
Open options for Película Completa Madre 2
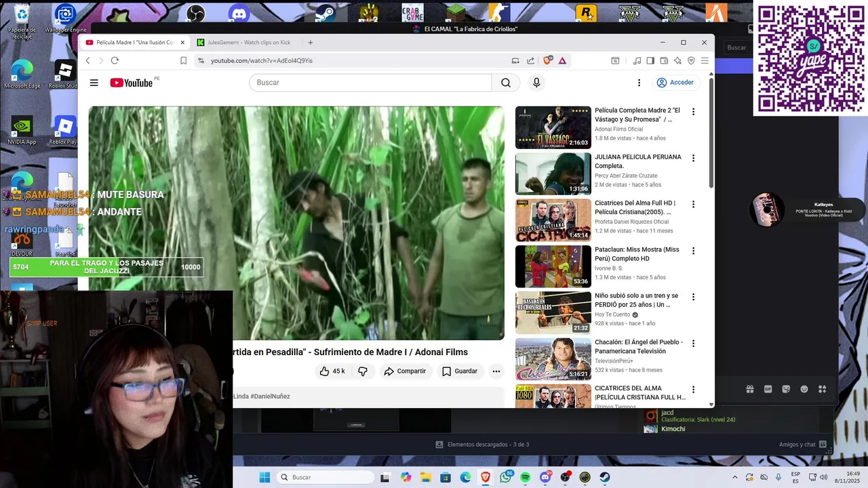(693, 112)
